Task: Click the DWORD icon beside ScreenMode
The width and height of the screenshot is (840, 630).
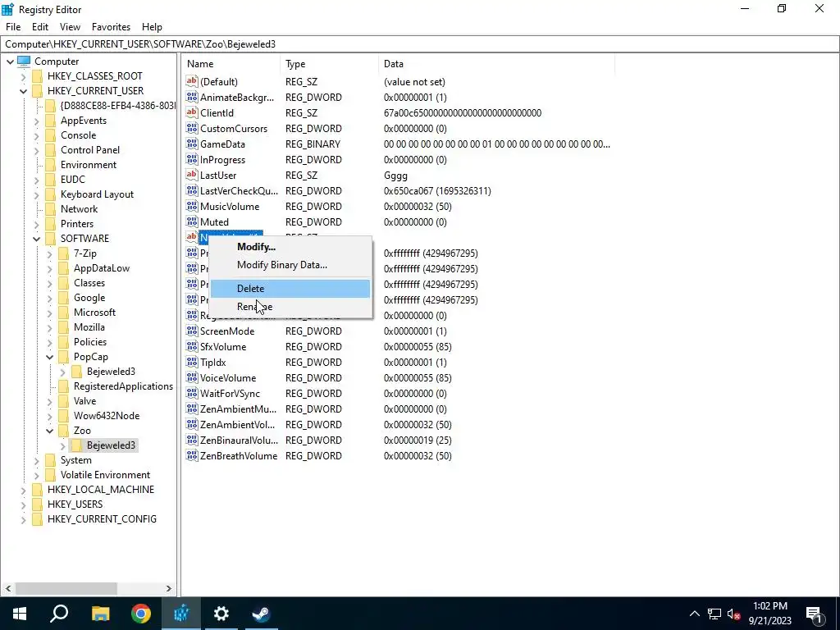Action: [x=192, y=331]
